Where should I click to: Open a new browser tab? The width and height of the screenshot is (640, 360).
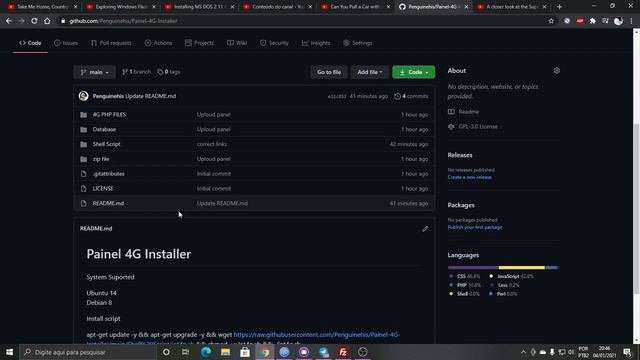[x=560, y=7]
